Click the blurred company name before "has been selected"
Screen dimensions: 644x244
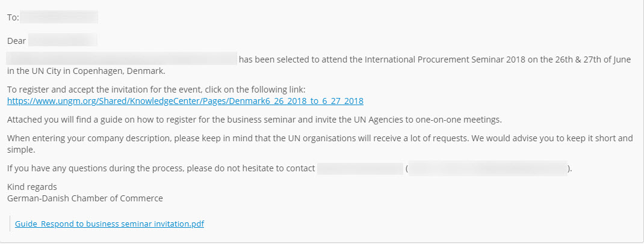[x=122, y=59]
